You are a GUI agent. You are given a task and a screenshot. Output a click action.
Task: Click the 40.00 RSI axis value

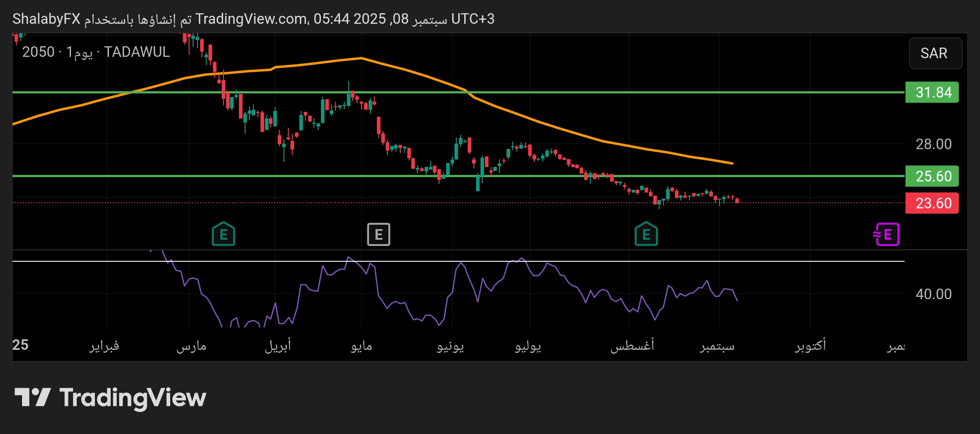(933, 294)
